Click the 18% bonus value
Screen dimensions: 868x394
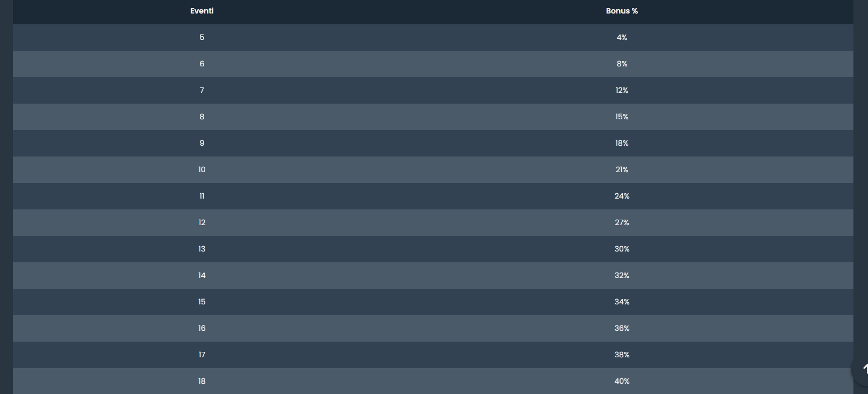[622, 143]
